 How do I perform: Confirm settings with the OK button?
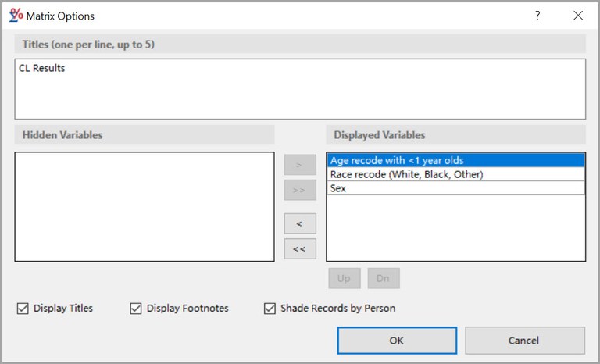point(397,341)
